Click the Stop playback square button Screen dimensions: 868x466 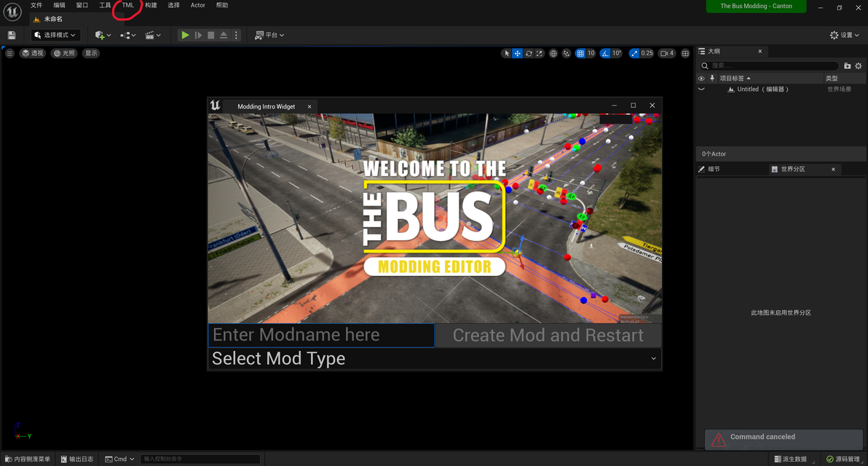tap(211, 35)
